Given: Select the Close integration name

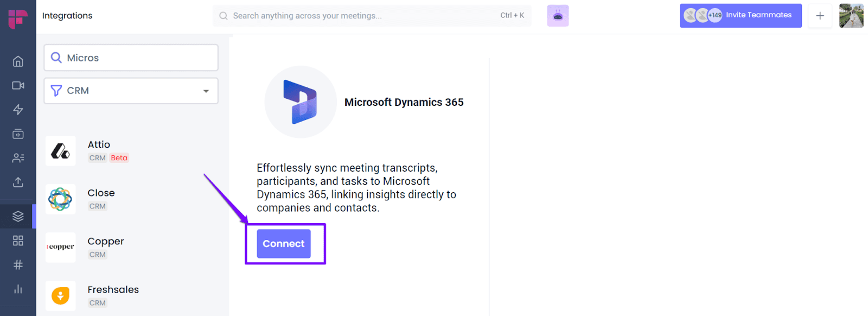Looking at the screenshot, I should (101, 193).
